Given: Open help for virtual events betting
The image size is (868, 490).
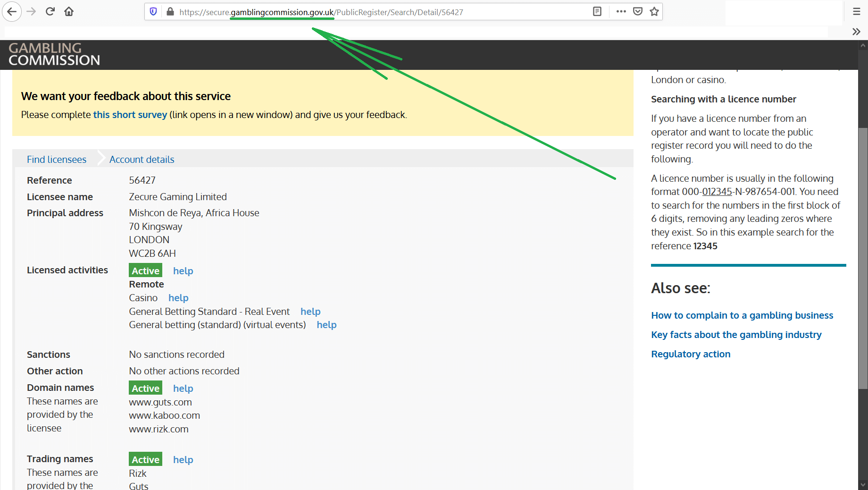Looking at the screenshot, I should pos(326,325).
